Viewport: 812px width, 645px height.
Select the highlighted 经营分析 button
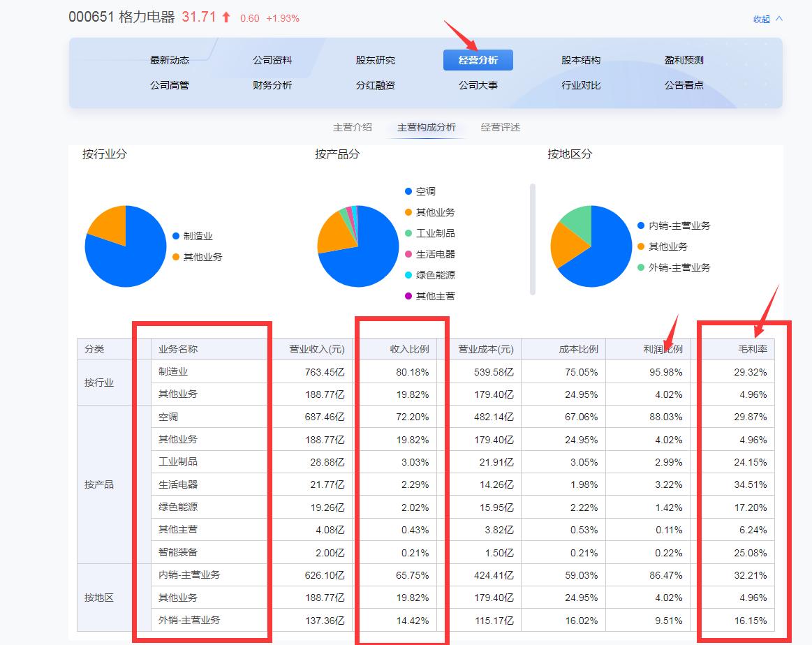pyautogui.click(x=478, y=60)
